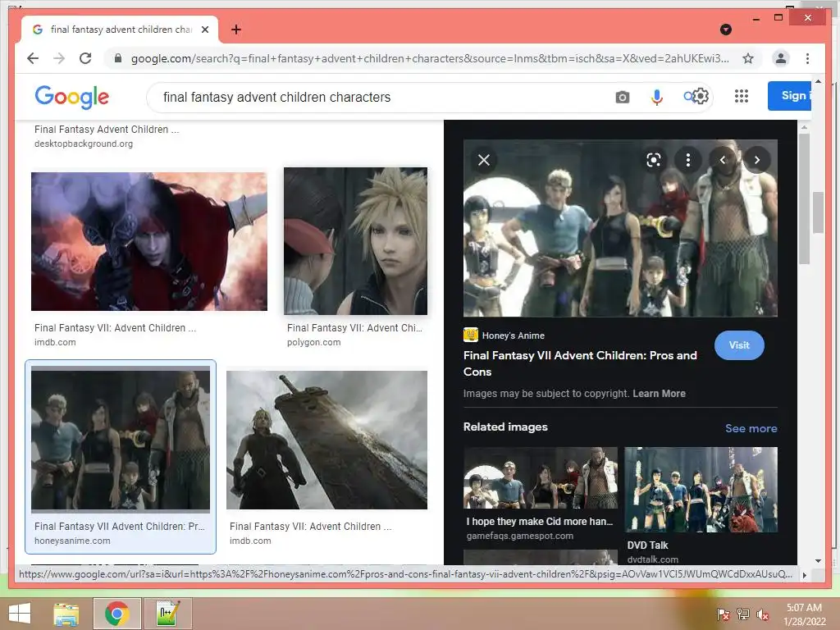Click the dark circular media icon in tab strip
This screenshot has height=630, width=840.
(x=726, y=30)
